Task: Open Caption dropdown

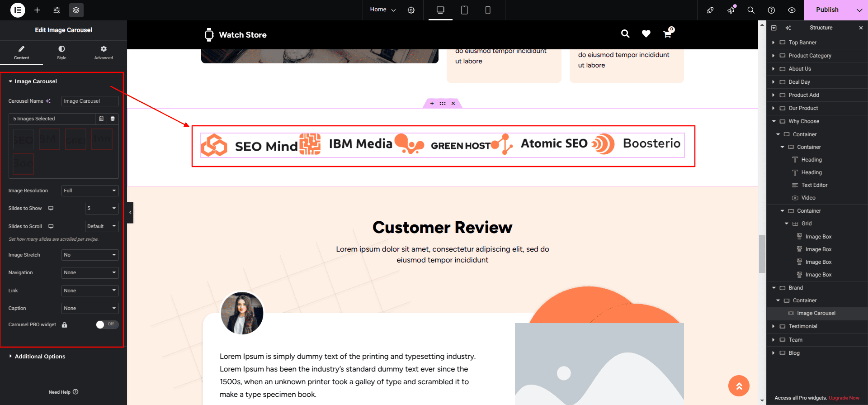Action: [x=90, y=308]
